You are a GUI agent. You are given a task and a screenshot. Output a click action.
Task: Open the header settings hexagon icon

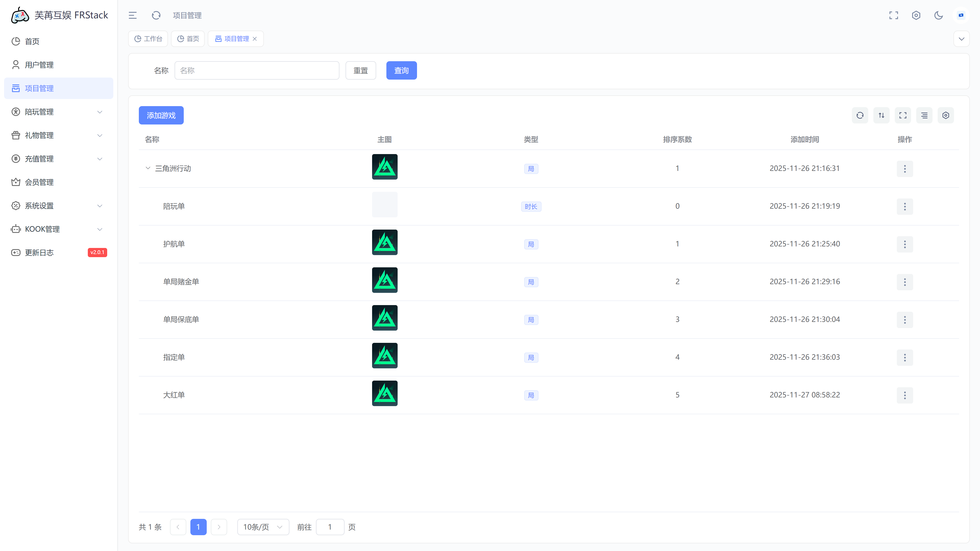tap(916, 15)
